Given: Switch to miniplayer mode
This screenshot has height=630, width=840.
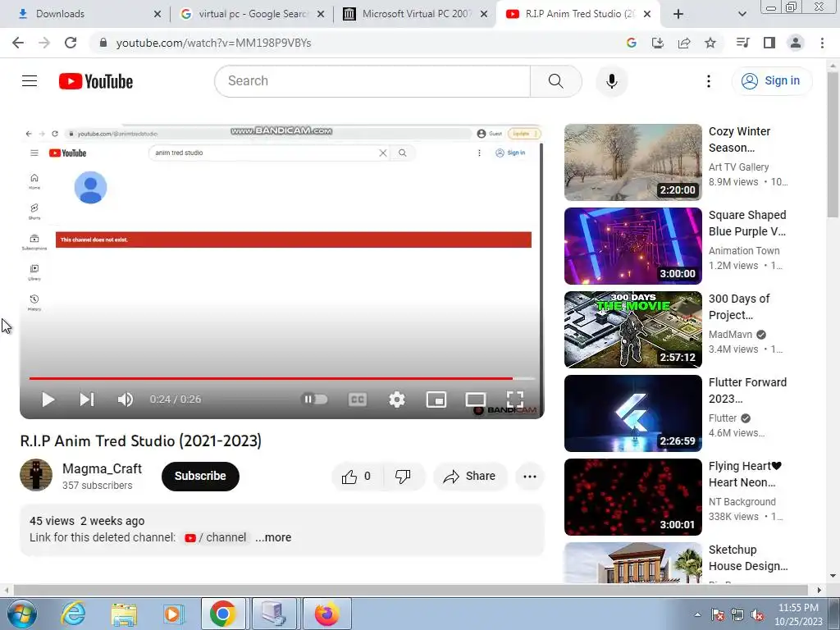Looking at the screenshot, I should 436,399.
